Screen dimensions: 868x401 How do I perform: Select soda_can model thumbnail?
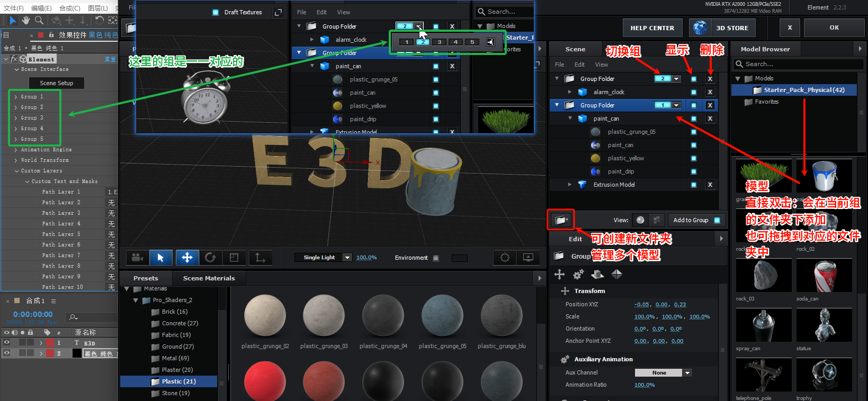pyautogui.click(x=824, y=276)
